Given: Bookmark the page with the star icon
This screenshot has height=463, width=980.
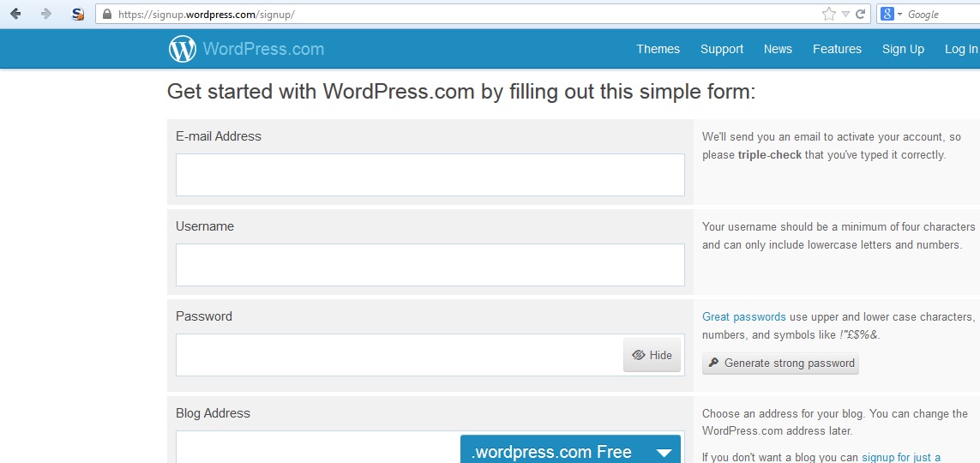Looking at the screenshot, I should pos(829,14).
